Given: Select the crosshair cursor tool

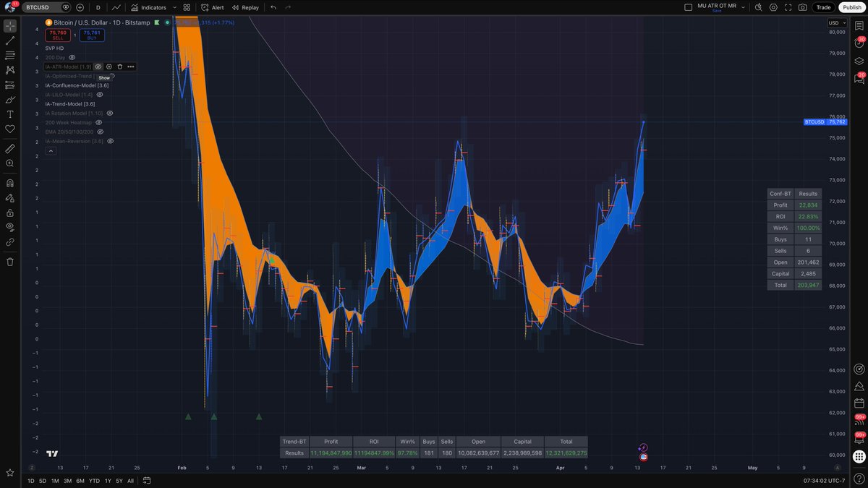Looking at the screenshot, I should click(x=10, y=26).
